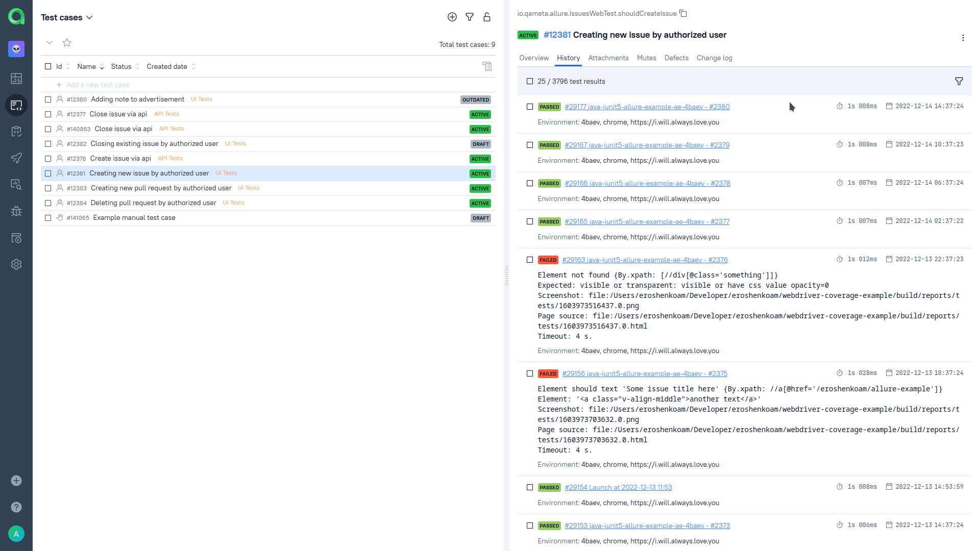Open the Jobs section in sidebar
The width and height of the screenshot is (980, 551).
(16, 238)
